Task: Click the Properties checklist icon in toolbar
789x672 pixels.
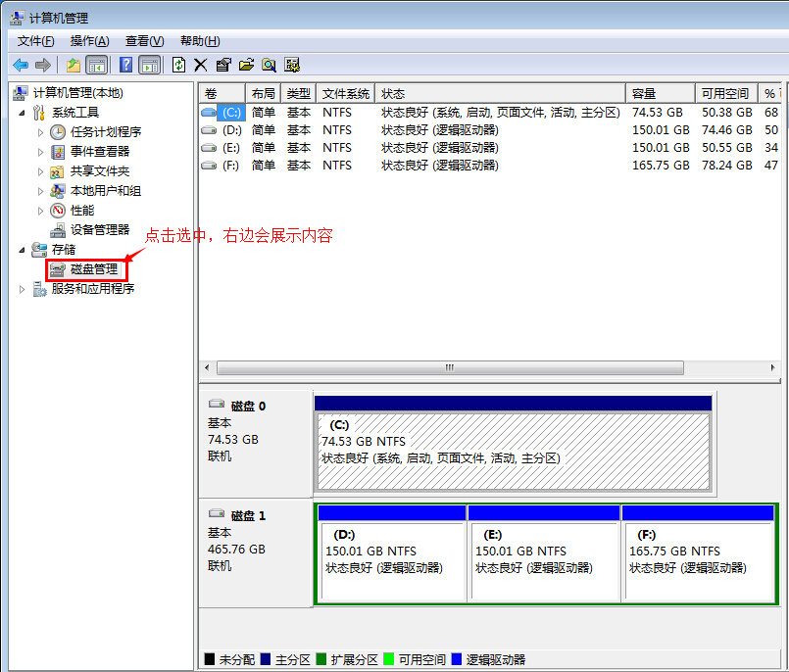Action: point(223,65)
